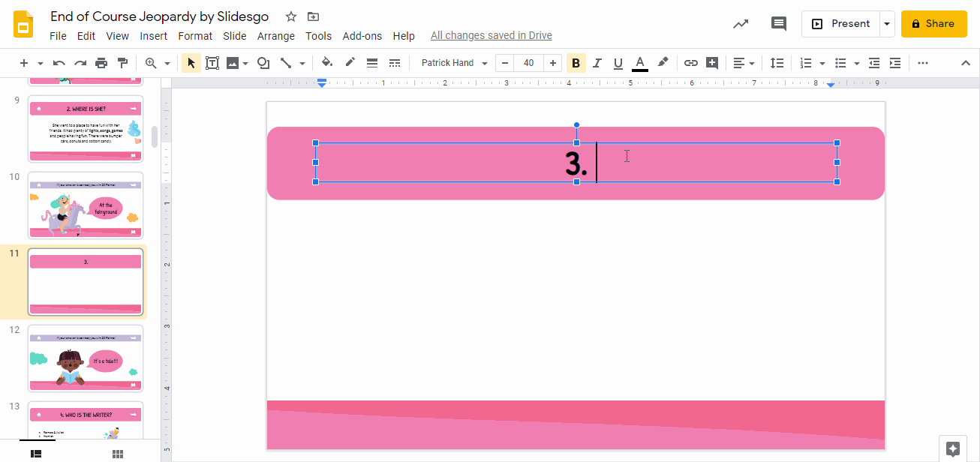Select the Line tool

pyautogui.click(x=288, y=62)
